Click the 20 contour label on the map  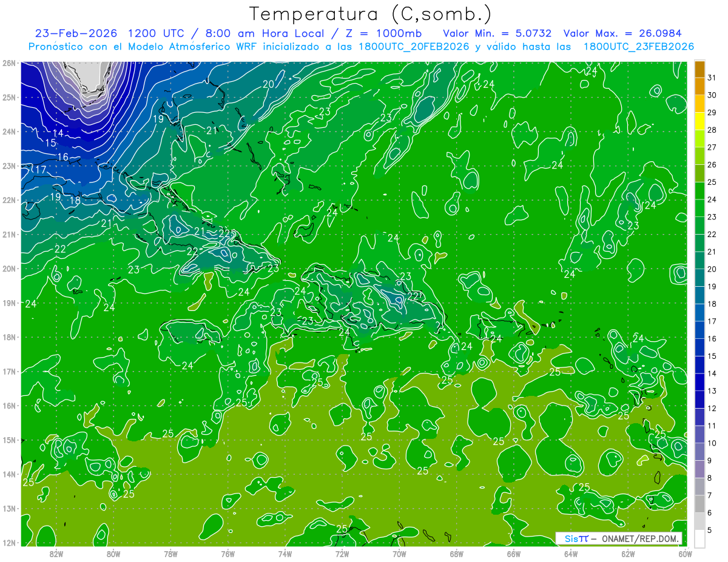[268, 84]
